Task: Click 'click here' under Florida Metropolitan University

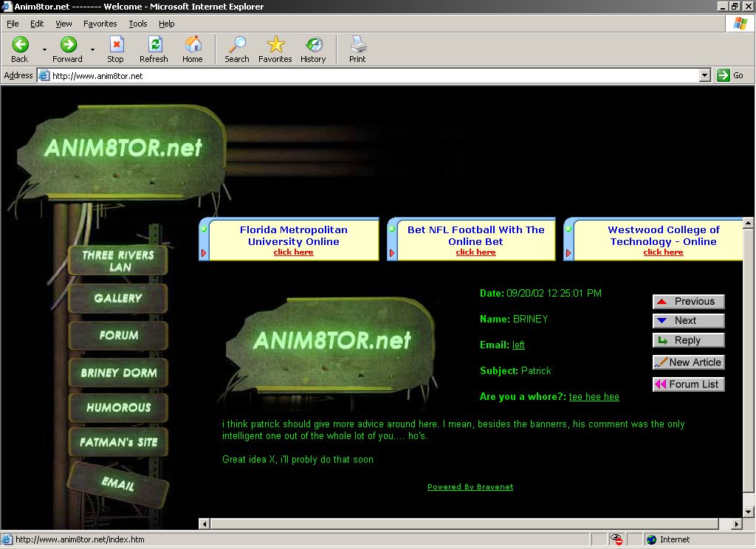Action: [293, 252]
